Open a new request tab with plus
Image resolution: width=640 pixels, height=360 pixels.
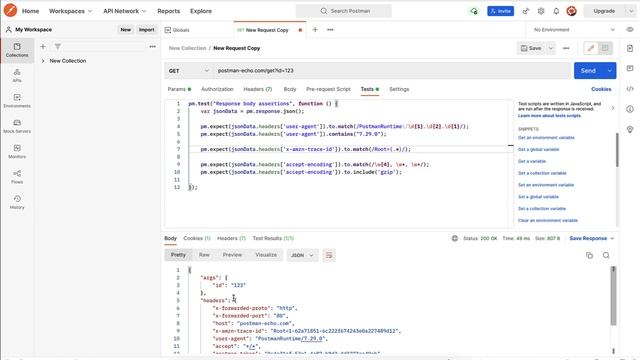pos(315,30)
